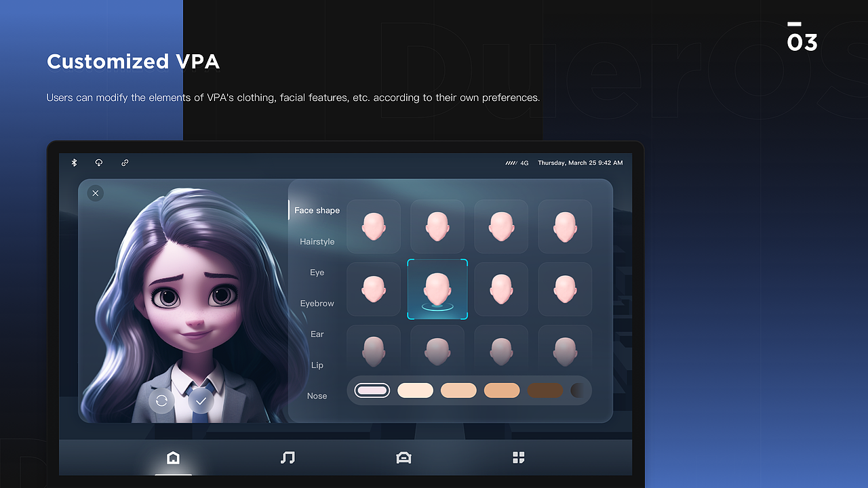Open the car icon in bottom bar
This screenshot has width=868, height=488.
tap(403, 458)
